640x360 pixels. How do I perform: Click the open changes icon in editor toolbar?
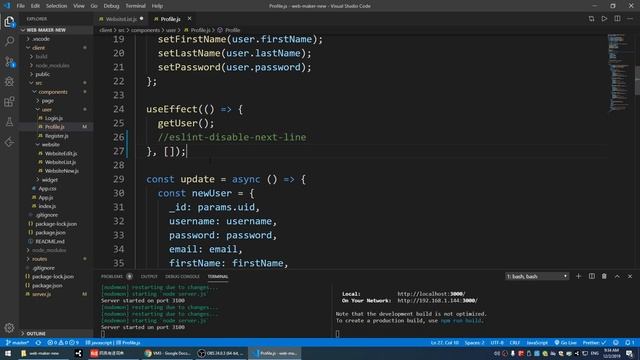tap(591, 19)
